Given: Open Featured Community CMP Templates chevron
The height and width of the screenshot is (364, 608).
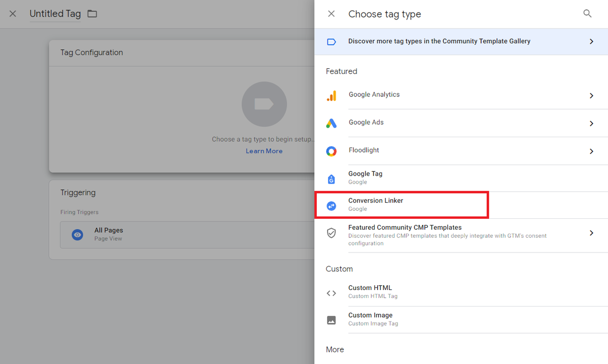Looking at the screenshot, I should click(591, 233).
